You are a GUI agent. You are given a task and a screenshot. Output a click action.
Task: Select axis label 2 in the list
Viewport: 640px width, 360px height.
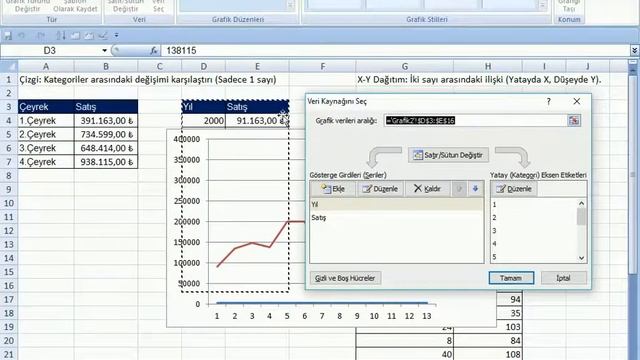(534, 218)
